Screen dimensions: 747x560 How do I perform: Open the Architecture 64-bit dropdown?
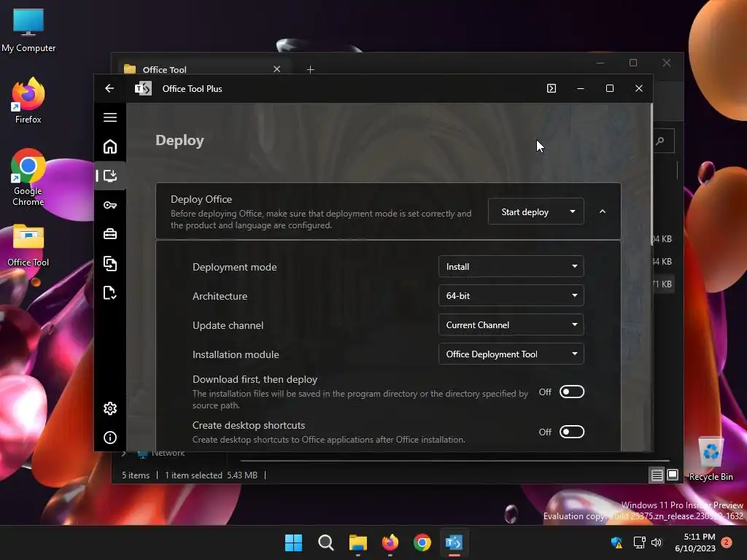point(511,296)
